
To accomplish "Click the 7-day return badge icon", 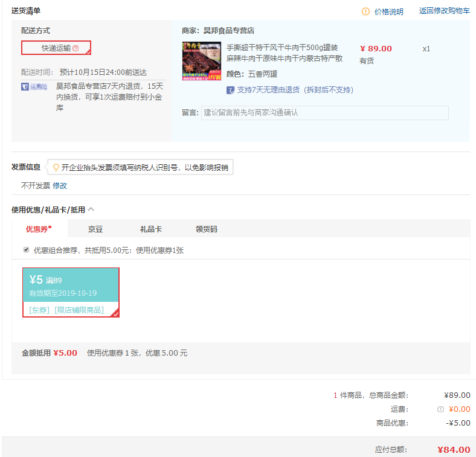I will click(230, 90).
